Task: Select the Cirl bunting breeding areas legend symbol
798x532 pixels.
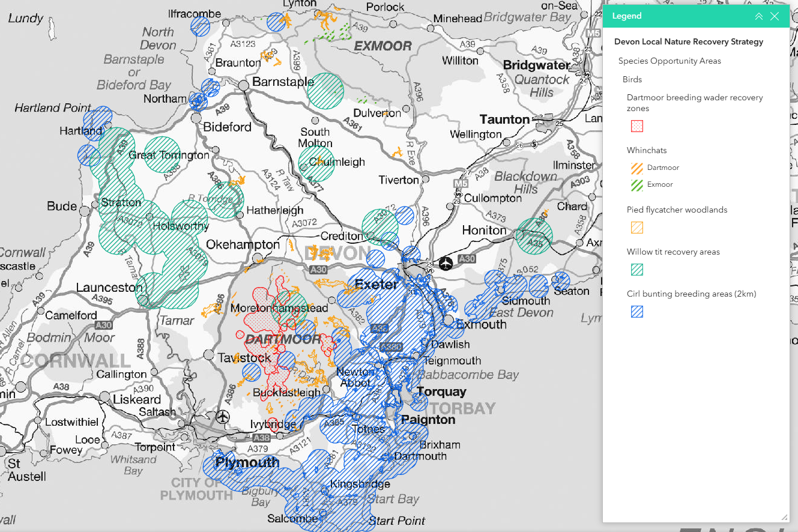Action: (x=636, y=312)
